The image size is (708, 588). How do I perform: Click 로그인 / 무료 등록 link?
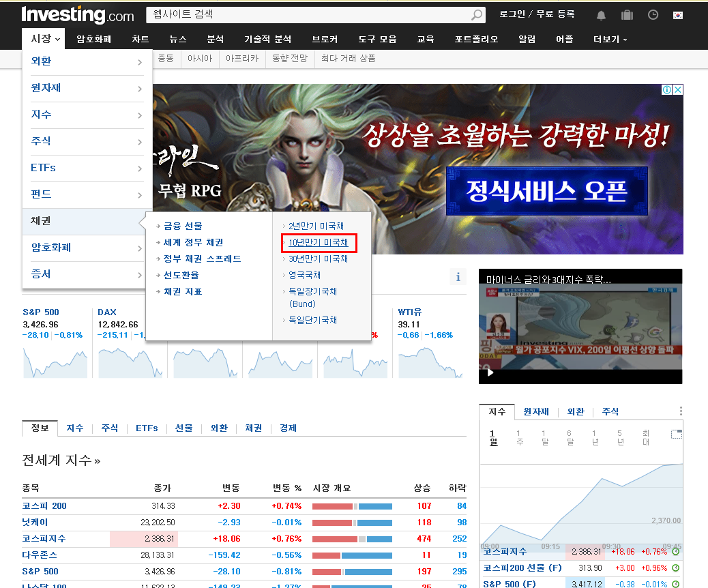[537, 14]
